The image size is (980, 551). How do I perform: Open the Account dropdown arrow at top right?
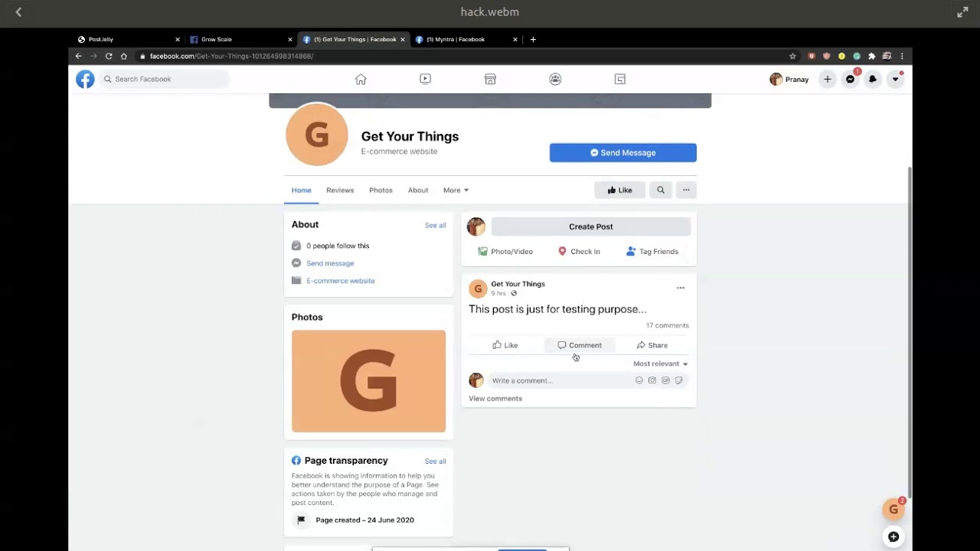[895, 79]
